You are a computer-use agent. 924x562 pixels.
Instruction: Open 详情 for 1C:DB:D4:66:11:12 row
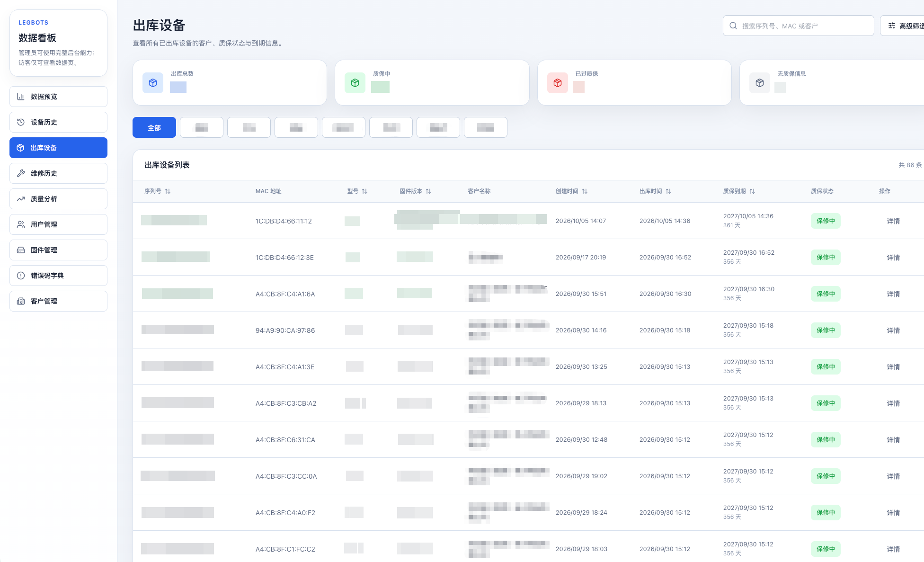point(893,221)
